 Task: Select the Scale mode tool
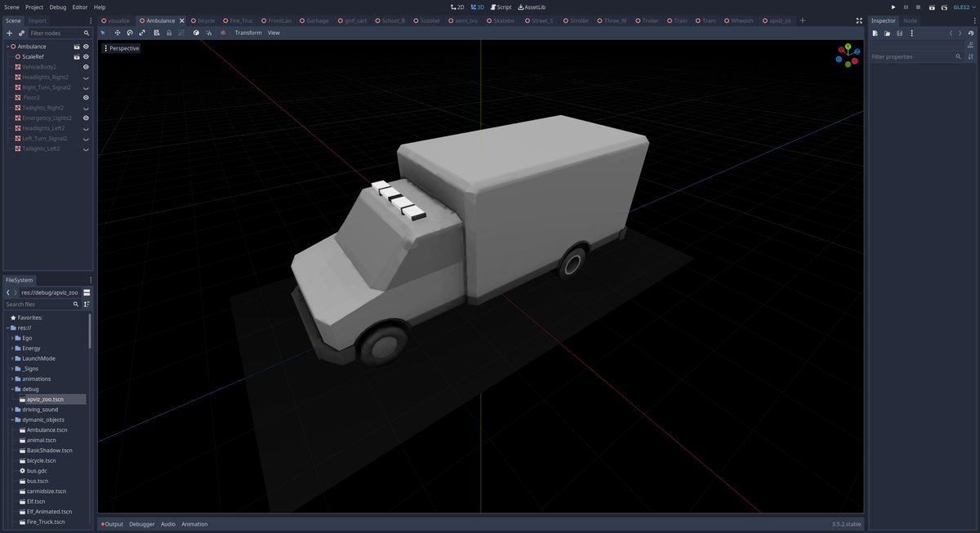pos(143,33)
